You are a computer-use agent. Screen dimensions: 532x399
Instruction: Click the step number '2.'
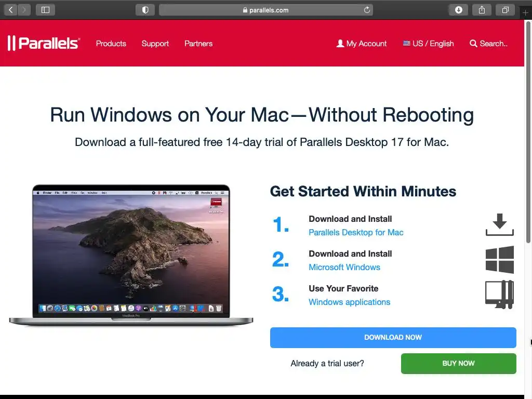click(281, 259)
